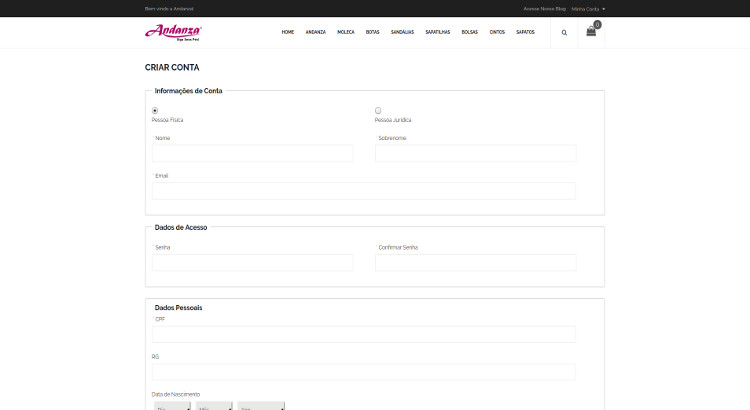The width and height of the screenshot is (750, 410).
Task: Open the SAPATILHAS menu item
Action: pos(438,32)
